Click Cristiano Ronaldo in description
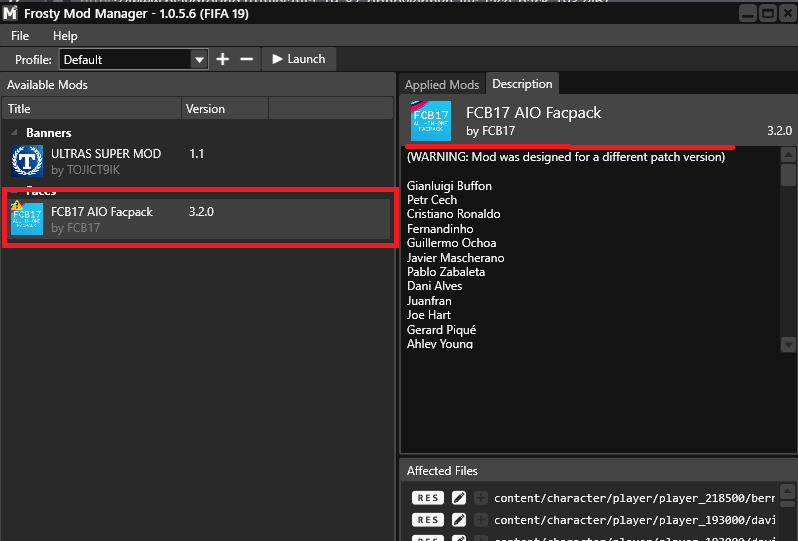 (x=453, y=214)
